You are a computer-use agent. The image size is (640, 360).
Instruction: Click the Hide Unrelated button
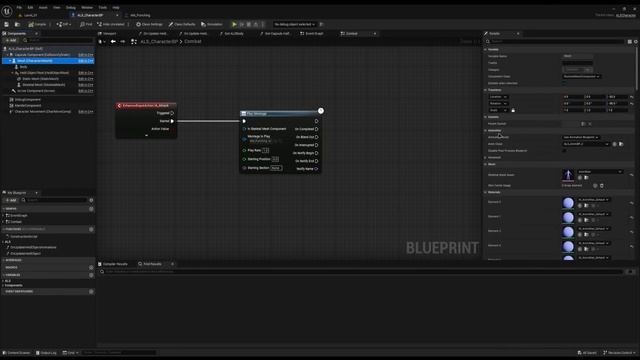pos(110,24)
